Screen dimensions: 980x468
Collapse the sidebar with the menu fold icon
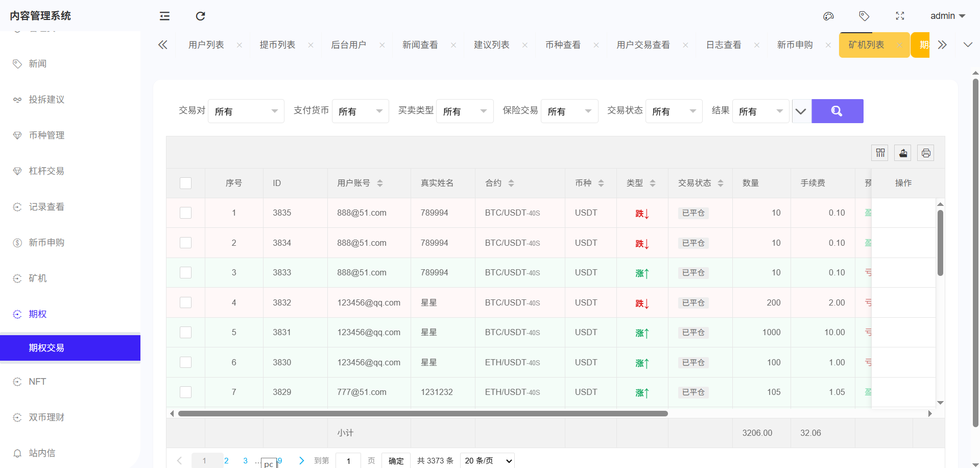pos(164,16)
